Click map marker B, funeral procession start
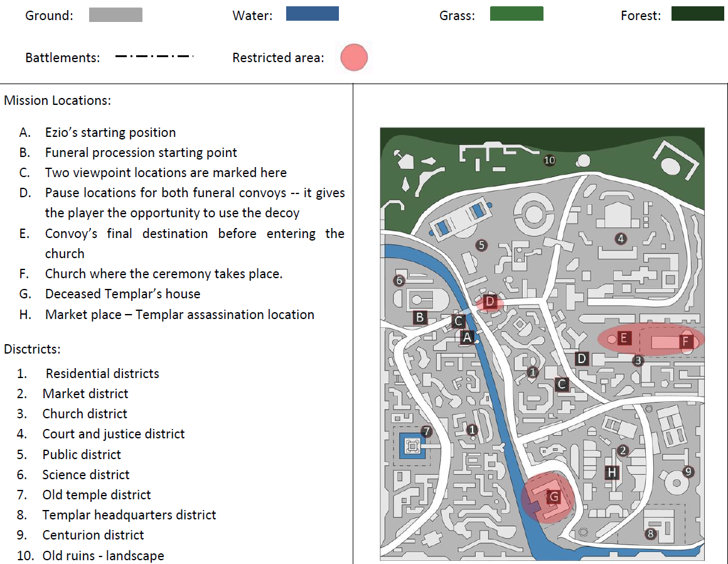The height and width of the screenshot is (564, 728). pos(420,317)
